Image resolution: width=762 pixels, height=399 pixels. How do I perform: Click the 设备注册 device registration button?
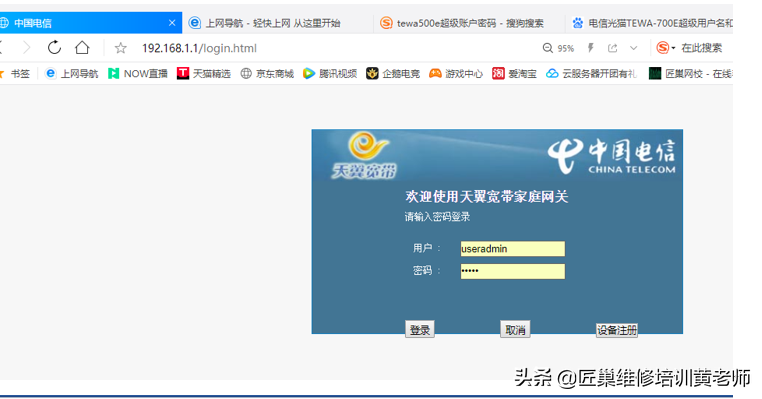617,330
